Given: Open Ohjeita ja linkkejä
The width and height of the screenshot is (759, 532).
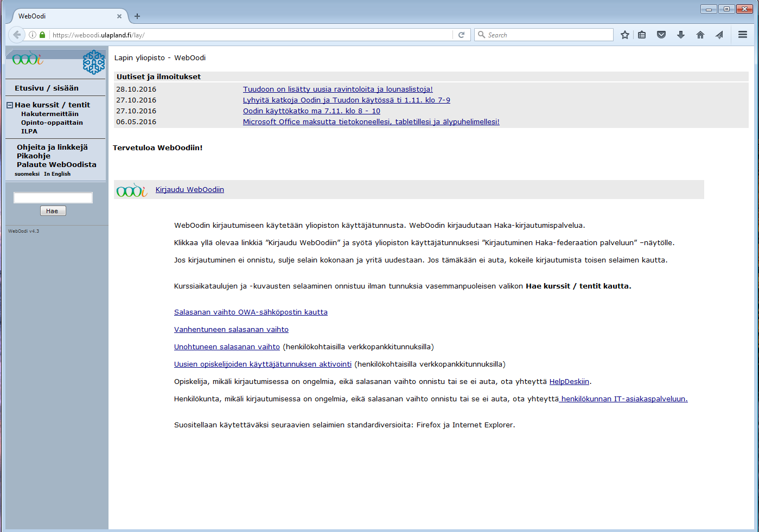Looking at the screenshot, I should tap(52, 147).
